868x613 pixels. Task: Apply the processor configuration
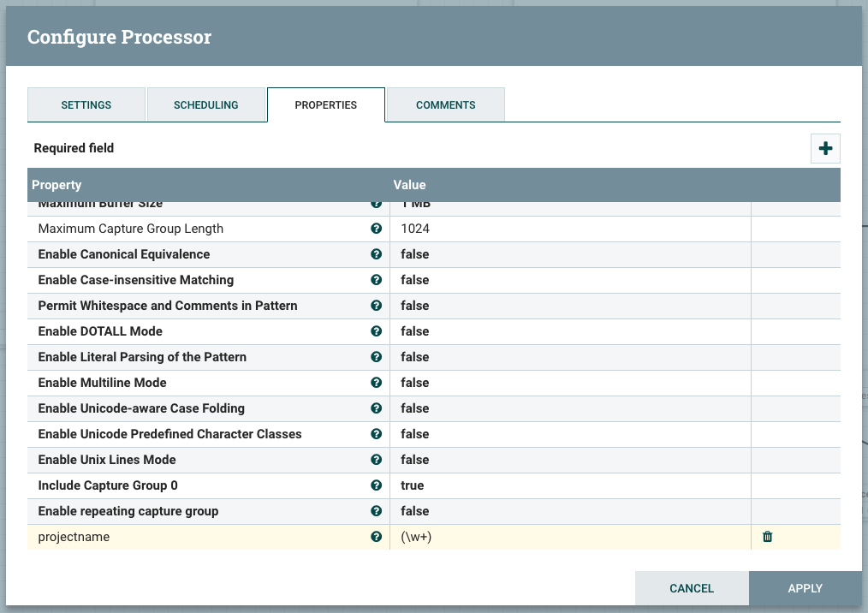(x=805, y=588)
